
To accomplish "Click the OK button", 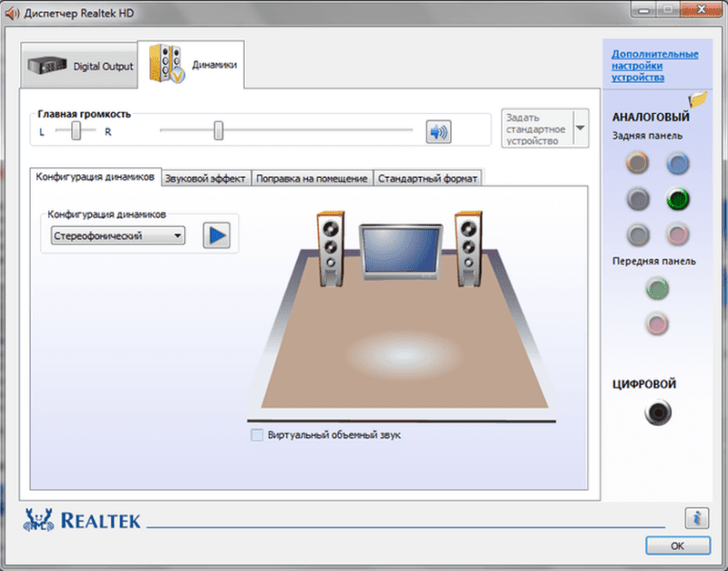I will [x=677, y=546].
